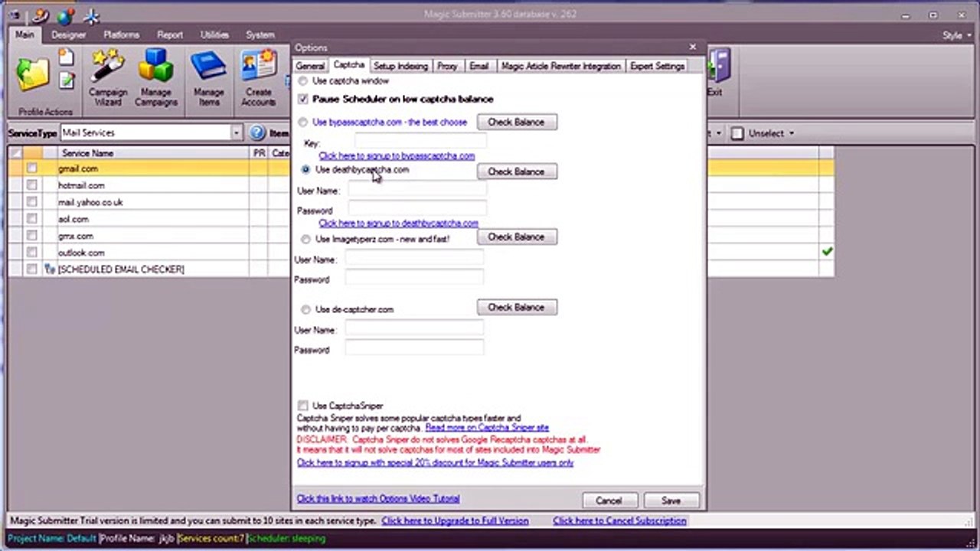The width and height of the screenshot is (980, 551).
Task: Select Use deathbycaptcha.com radio option
Action: point(305,170)
